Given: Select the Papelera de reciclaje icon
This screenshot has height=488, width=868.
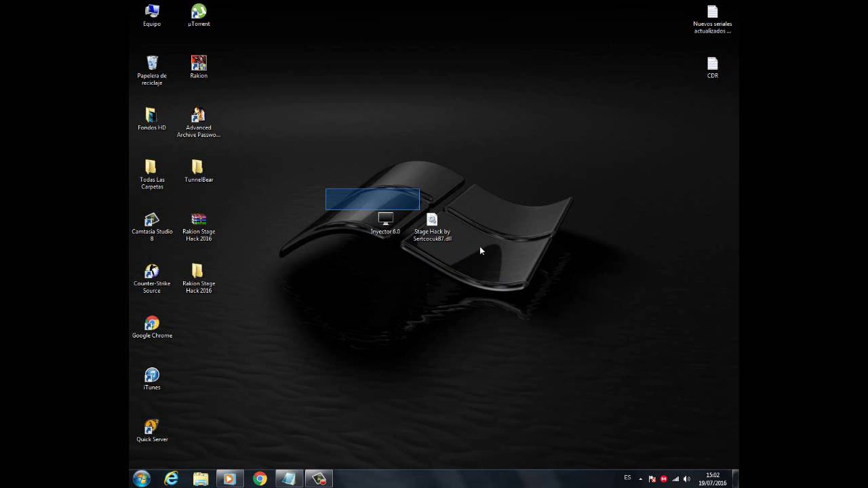Looking at the screenshot, I should click(x=152, y=70).
